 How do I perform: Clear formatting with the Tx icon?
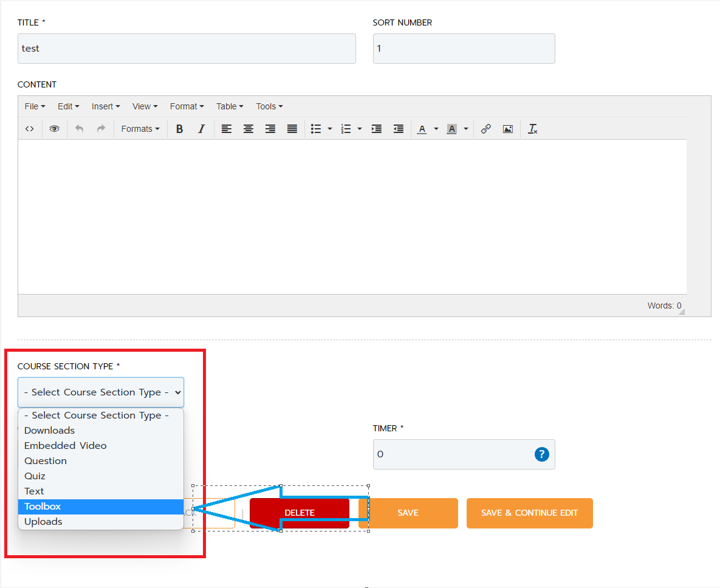532,128
